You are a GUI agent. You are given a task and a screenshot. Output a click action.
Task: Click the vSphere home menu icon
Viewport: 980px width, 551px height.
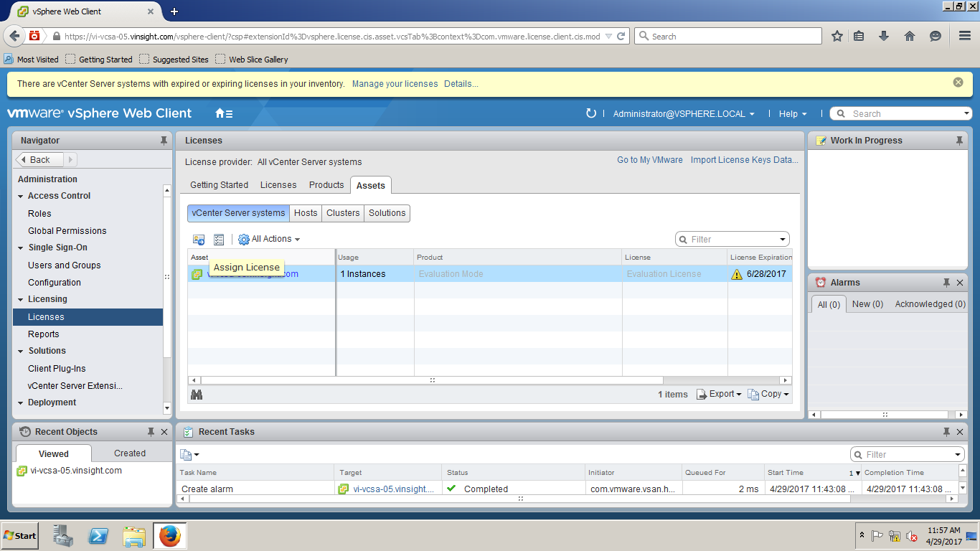224,113
